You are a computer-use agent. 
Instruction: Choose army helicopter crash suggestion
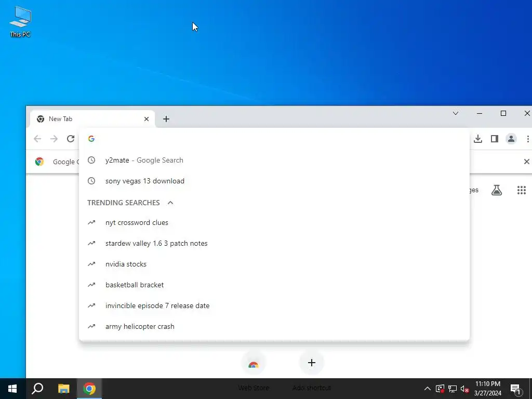pos(274,326)
